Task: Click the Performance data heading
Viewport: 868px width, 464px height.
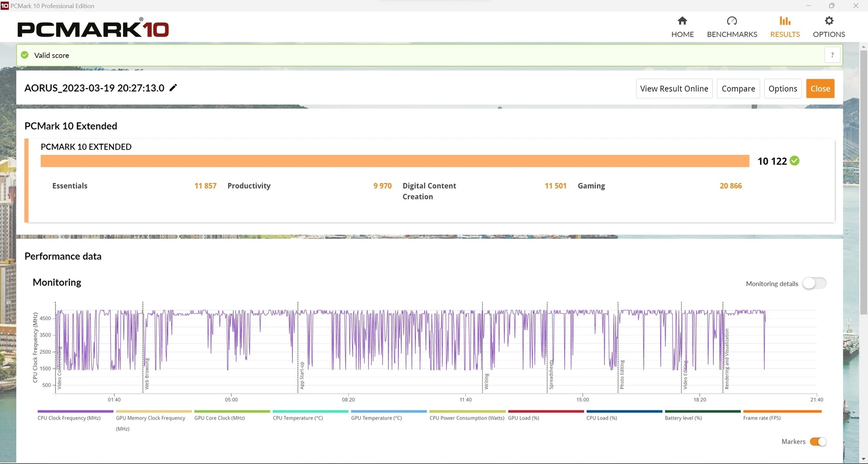Action: [x=63, y=256]
